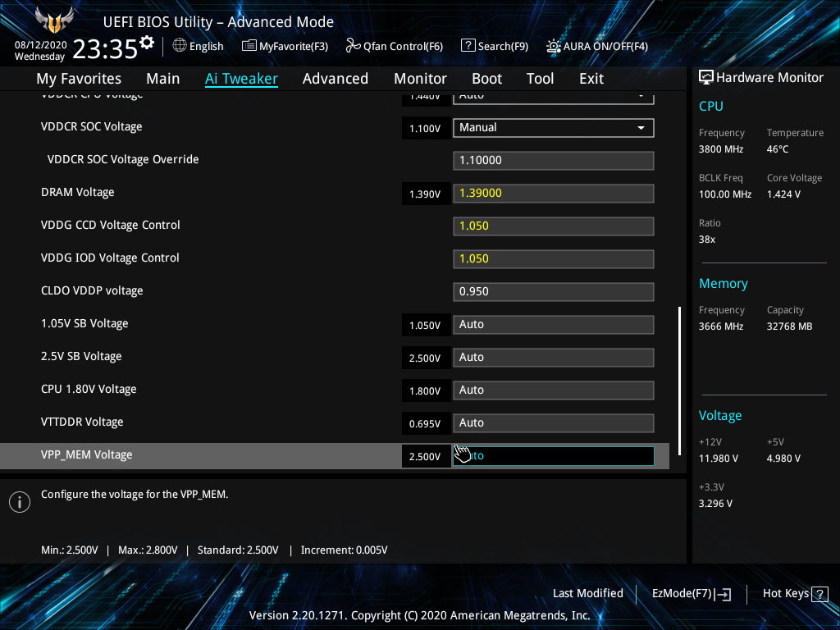Image resolution: width=840 pixels, height=630 pixels.
Task: Click the +3.3V reading 3.296 V
Action: [715, 504]
